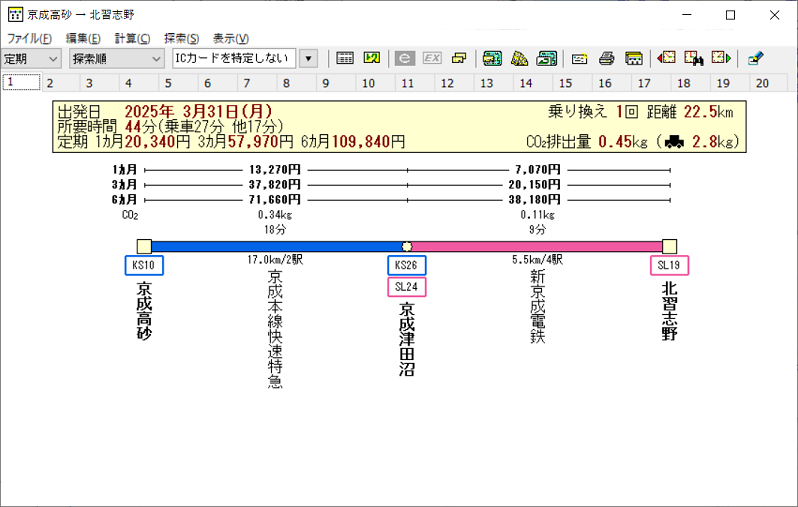Screen dimensions: 798x507
Task: Select route tab 14
Action: click(533, 83)
